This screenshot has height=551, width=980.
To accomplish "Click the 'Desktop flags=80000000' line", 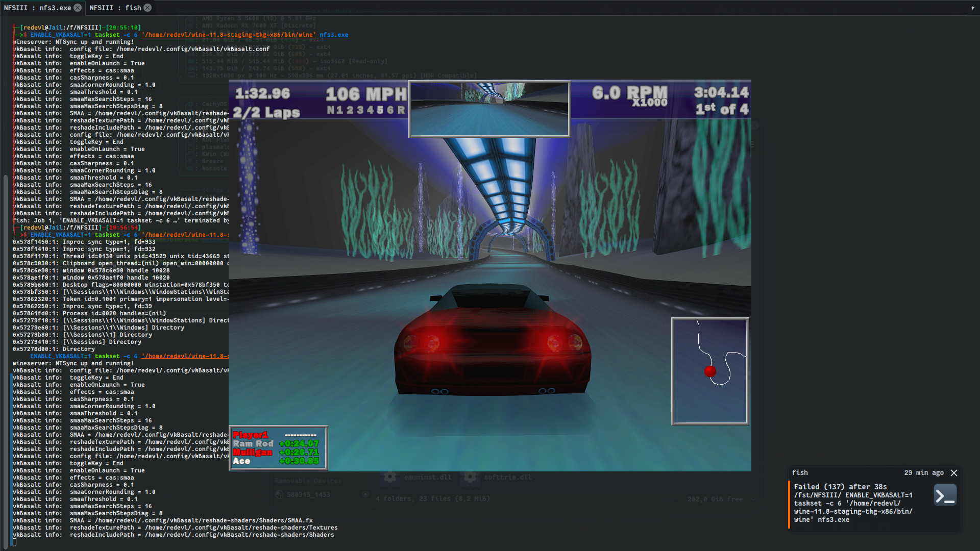I will tap(121, 285).
